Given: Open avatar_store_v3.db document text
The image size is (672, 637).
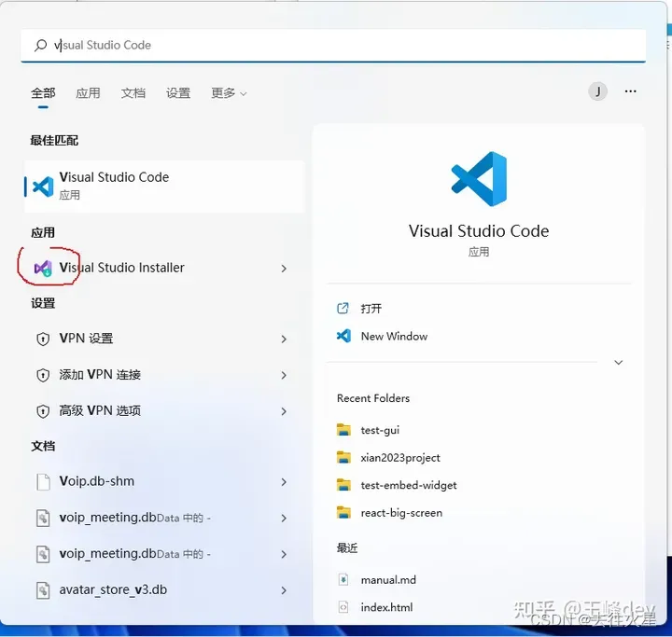Looking at the screenshot, I should click(x=113, y=589).
